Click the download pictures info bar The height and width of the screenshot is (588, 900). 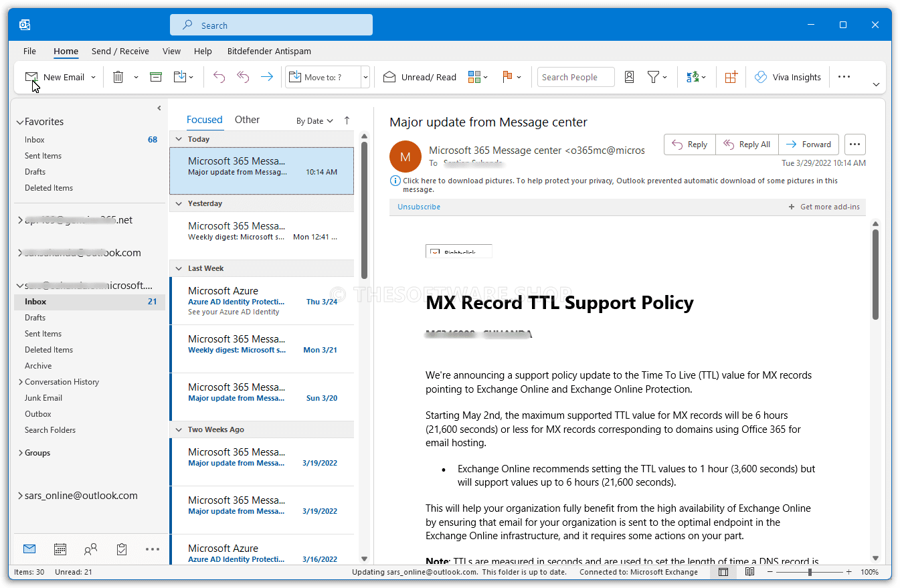click(620, 185)
